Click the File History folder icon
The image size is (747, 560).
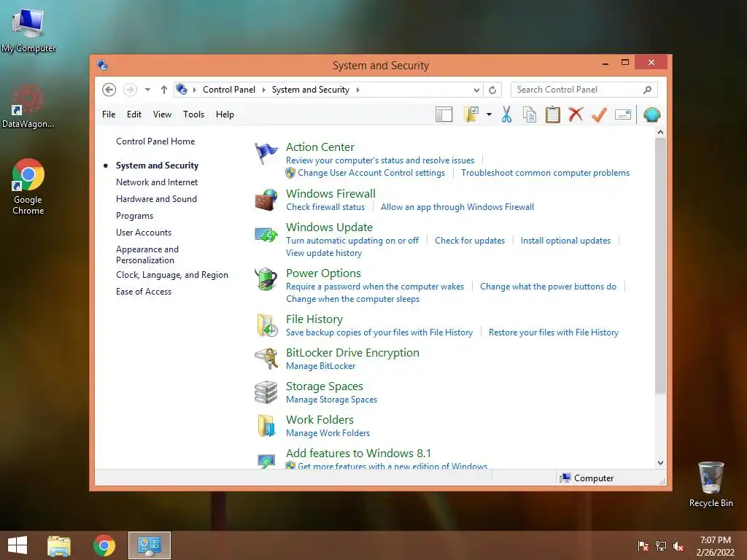[267, 325]
